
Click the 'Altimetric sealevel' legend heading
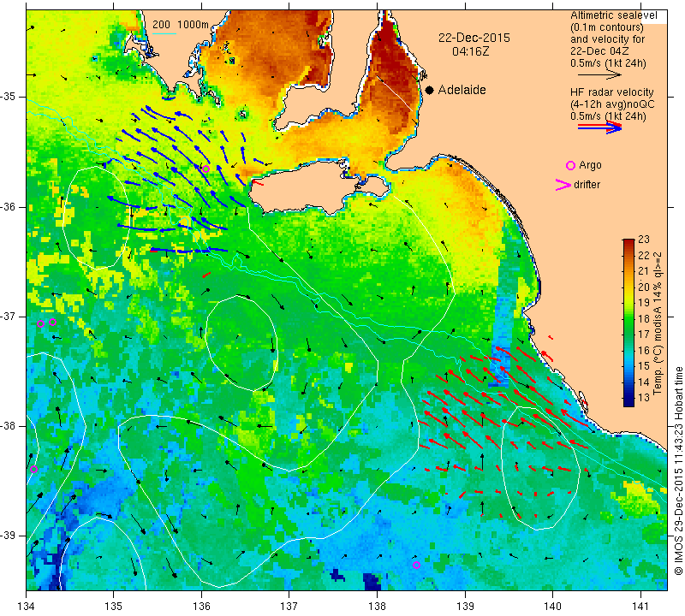tap(613, 15)
